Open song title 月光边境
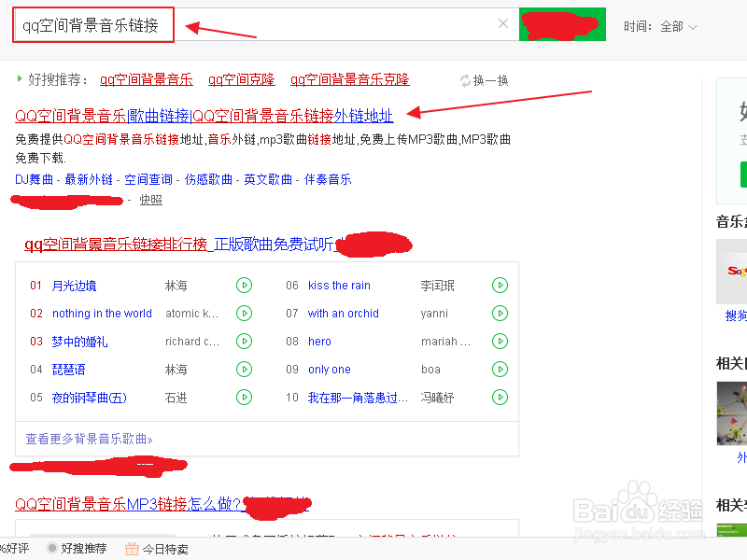This screenshot has height=560, width=747. 75,286
